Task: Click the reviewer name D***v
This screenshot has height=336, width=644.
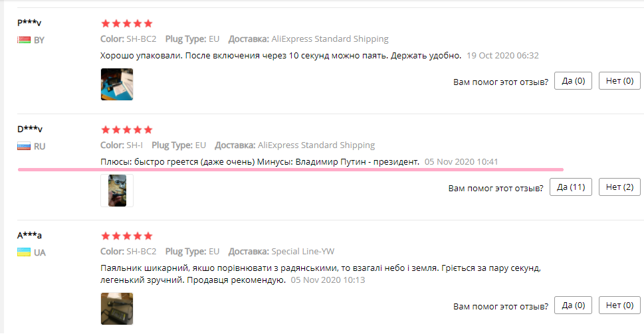Action: pos(30,129)
